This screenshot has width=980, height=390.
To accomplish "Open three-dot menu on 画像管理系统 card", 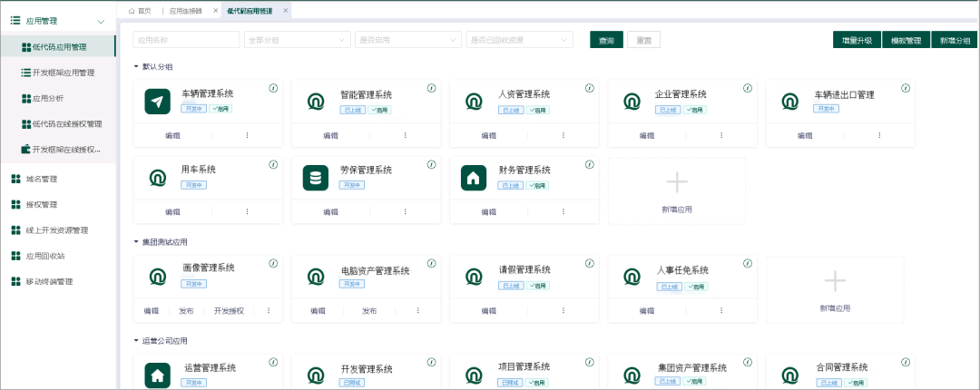I will click(269, 310).
